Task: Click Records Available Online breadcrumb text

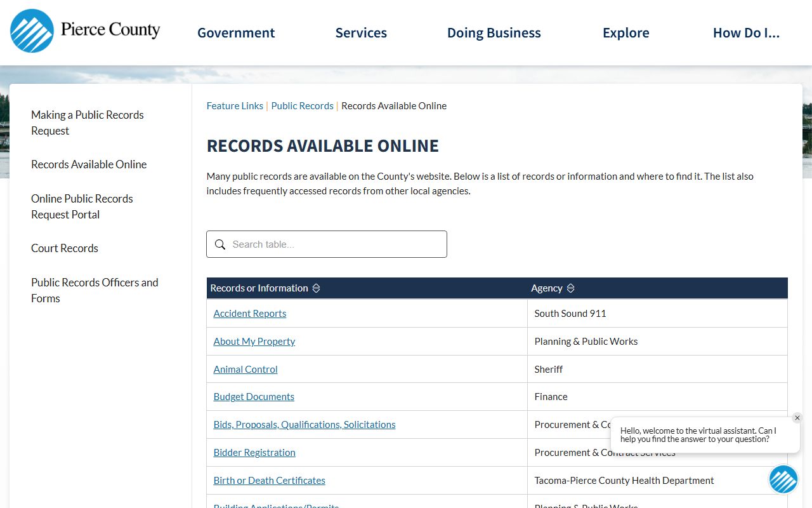Action: pos(394,106)
